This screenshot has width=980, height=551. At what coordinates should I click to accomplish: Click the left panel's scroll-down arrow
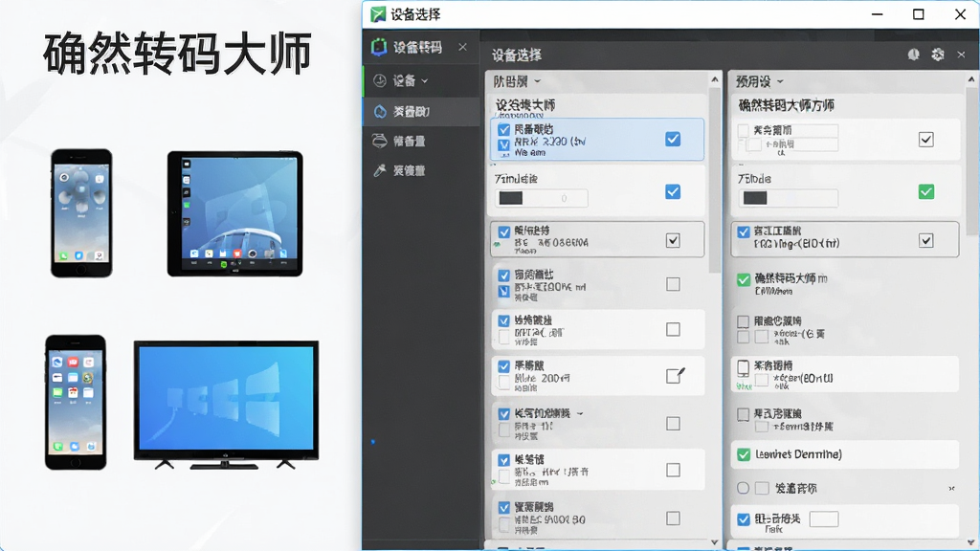click(x=715, y=543)
